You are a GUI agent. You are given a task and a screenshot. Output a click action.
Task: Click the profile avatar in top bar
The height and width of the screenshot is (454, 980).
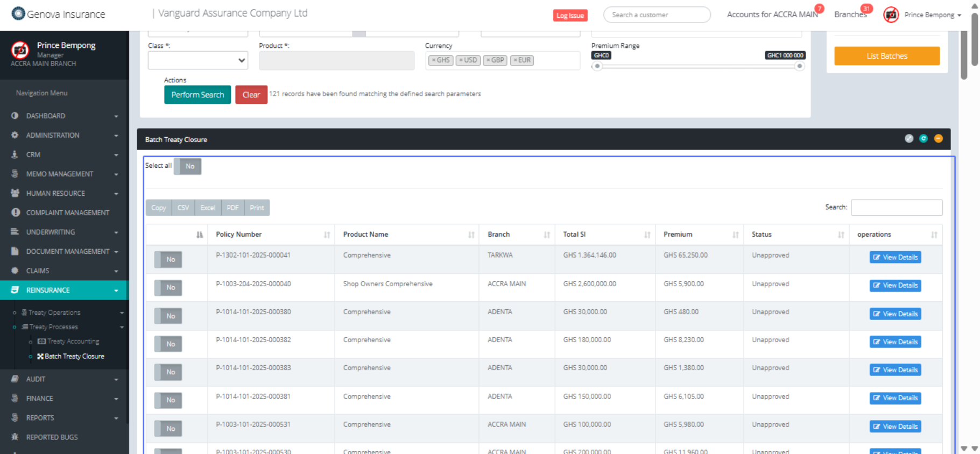(891, 15)
